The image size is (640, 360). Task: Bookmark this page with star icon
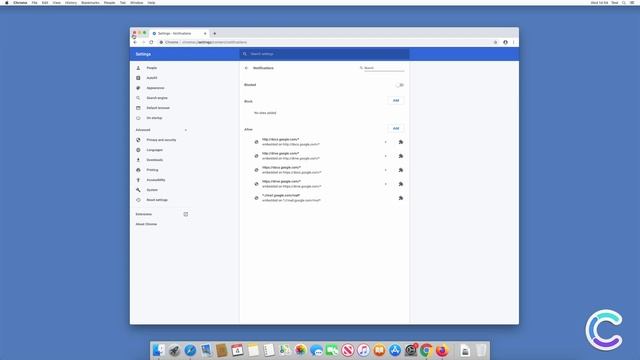[x=496, y=42]
